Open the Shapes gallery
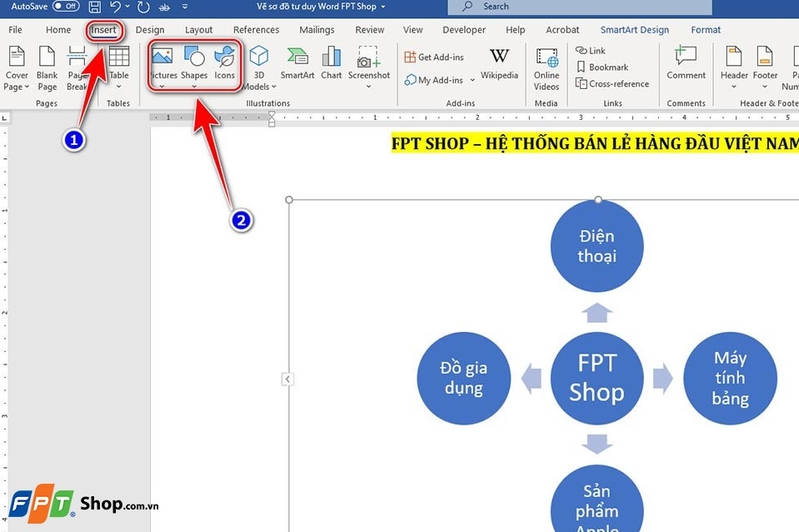Screen dimensions: 799x532 tap(194, 67)
